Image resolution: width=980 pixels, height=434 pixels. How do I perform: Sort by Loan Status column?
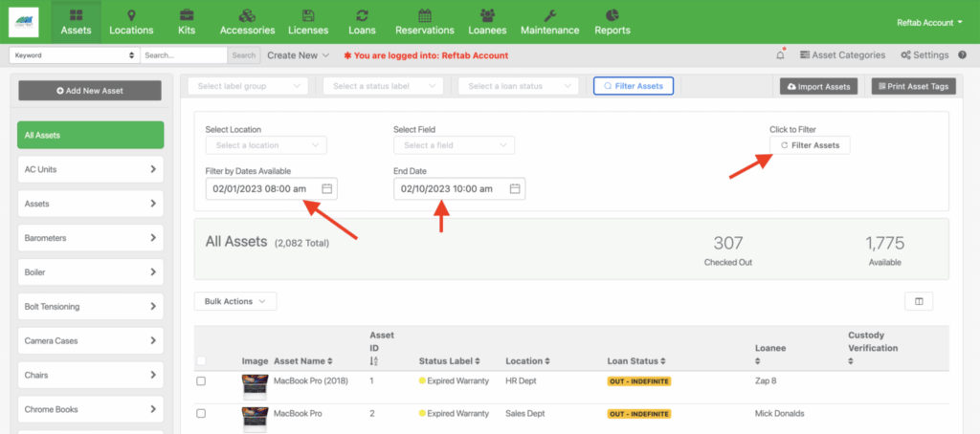636,361
